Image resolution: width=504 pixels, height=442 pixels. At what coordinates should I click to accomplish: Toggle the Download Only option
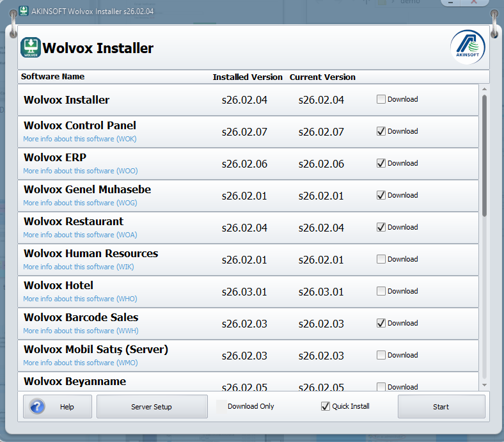221,406
